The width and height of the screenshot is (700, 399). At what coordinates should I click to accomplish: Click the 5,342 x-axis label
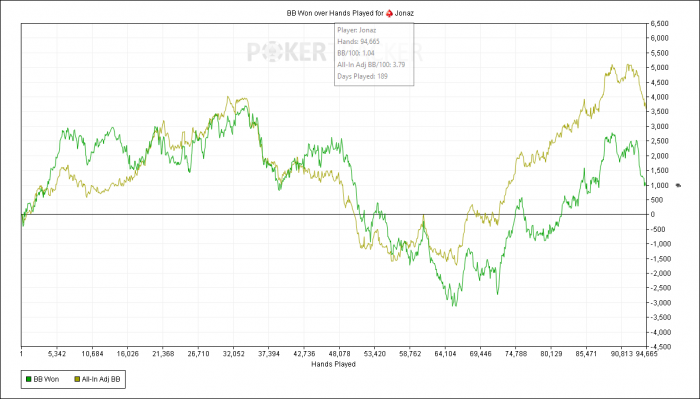[57, 354]
